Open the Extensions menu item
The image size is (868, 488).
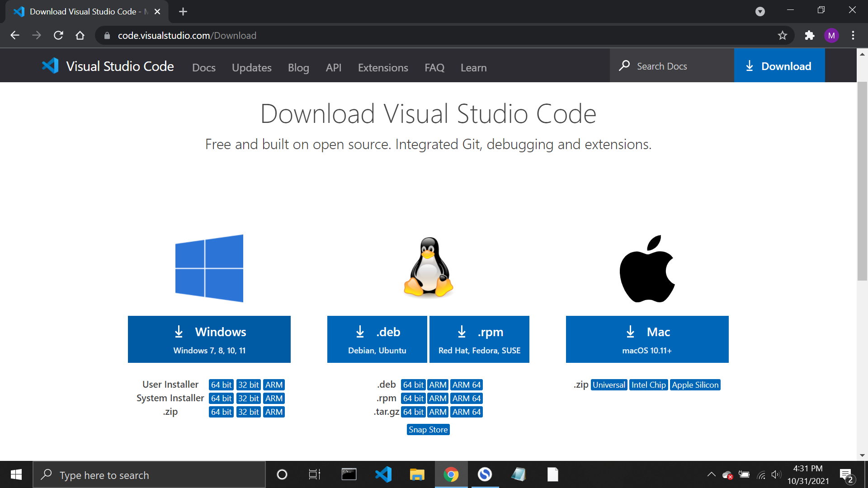pyautogui.click(x=383, y=68)
